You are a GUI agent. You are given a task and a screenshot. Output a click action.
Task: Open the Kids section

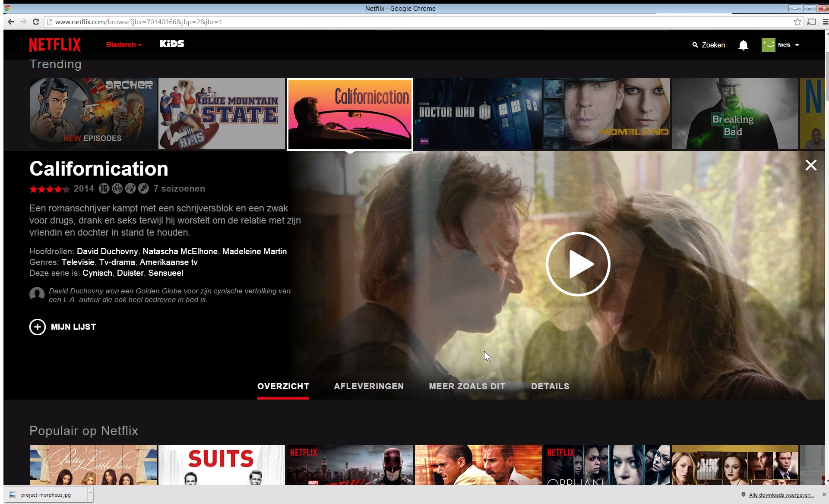[172, 44]
